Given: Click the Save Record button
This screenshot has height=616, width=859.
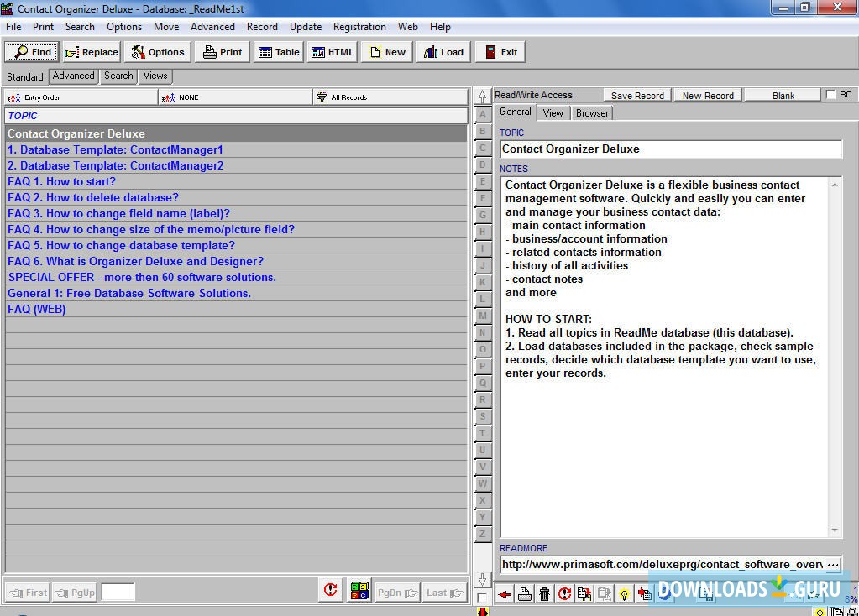Looking at the screenshot, I should pos(636,94).
